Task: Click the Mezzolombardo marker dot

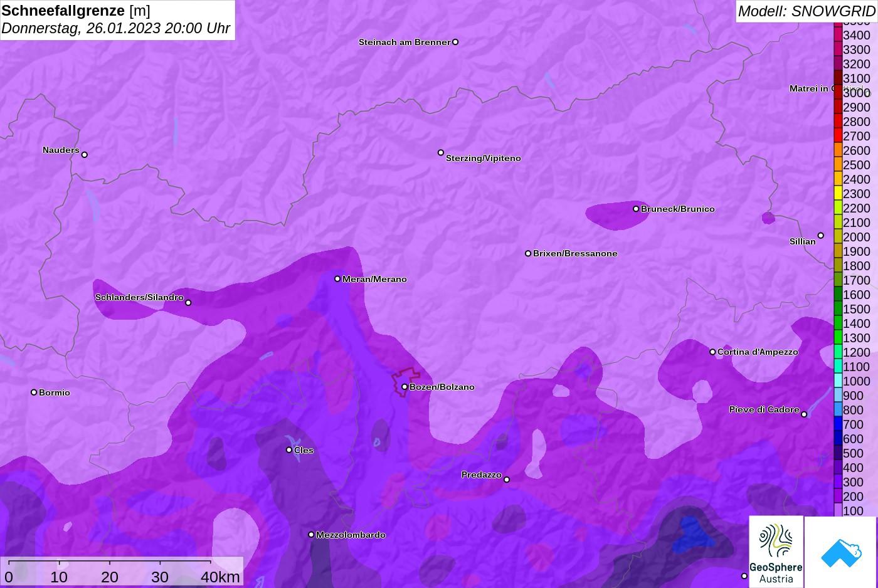Action: [311, 535]
